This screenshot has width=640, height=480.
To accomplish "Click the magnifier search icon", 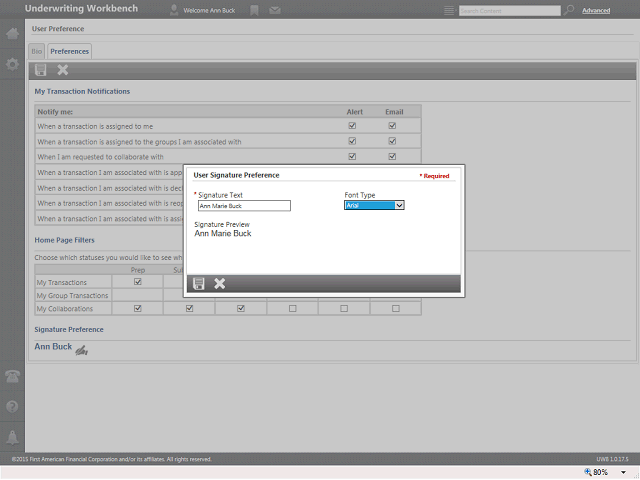I will pyautogui.click(x=569, y=10).
